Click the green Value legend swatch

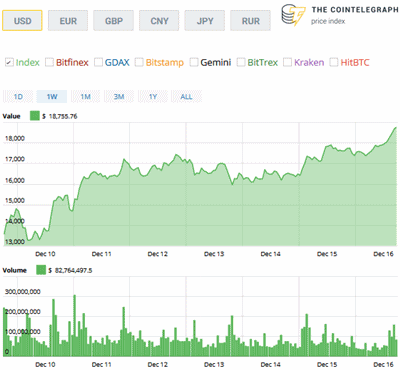point(35,116)
